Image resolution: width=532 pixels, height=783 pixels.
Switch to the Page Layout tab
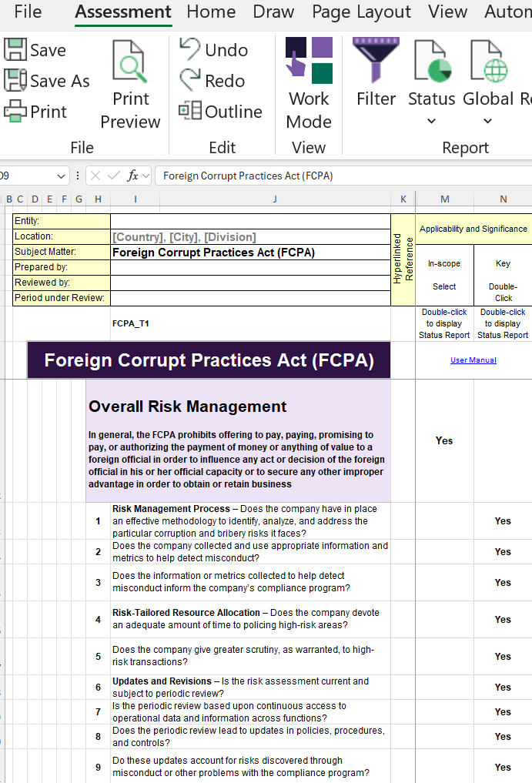coord(361,12)
